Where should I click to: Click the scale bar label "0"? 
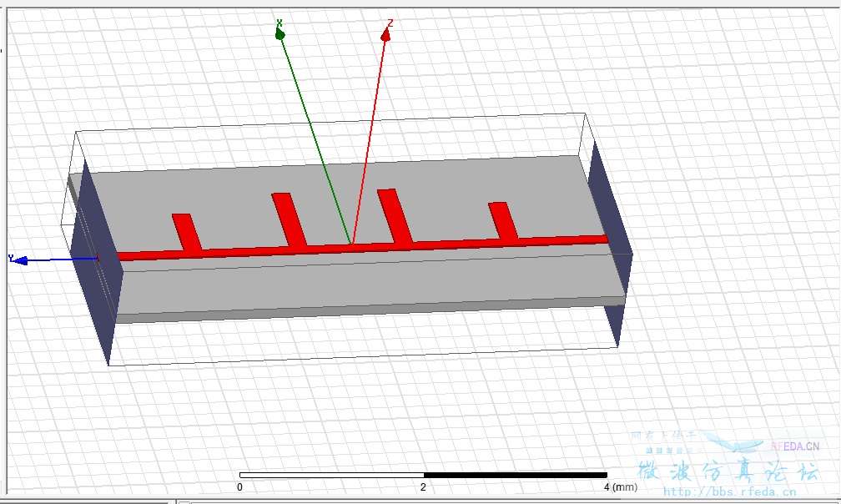point(239,486)
